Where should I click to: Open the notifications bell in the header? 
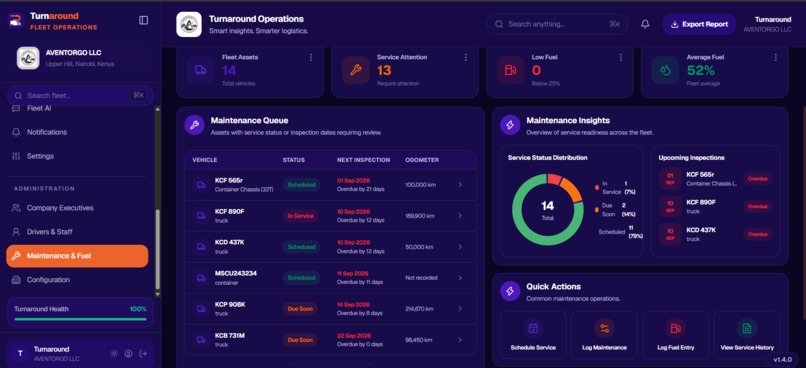(645, 24)
